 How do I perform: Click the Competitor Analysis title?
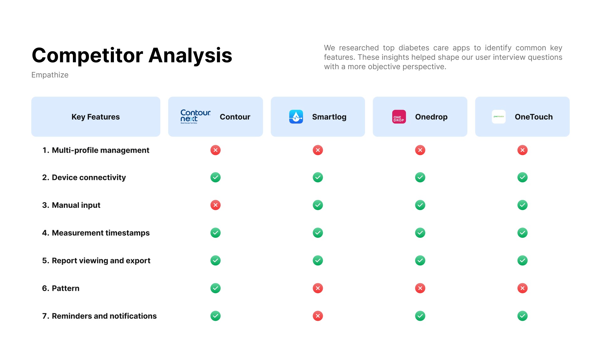click(x=132, y=55)
